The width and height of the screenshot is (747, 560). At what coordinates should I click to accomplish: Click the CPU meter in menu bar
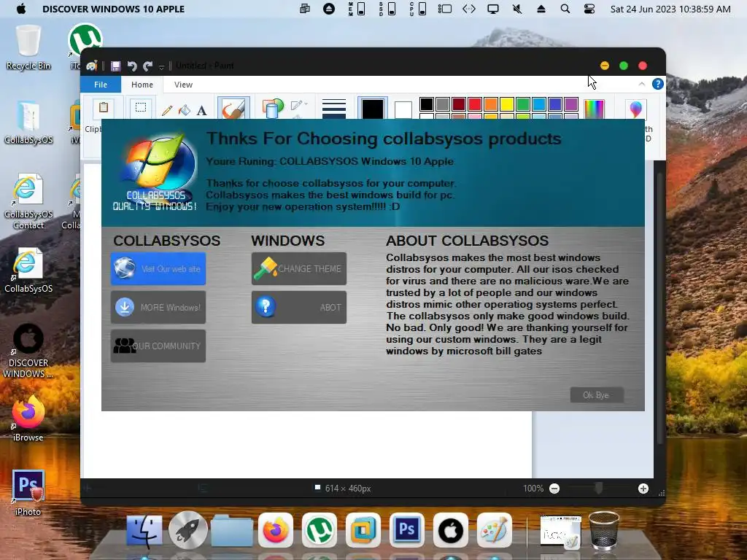[x=418, y=9]
